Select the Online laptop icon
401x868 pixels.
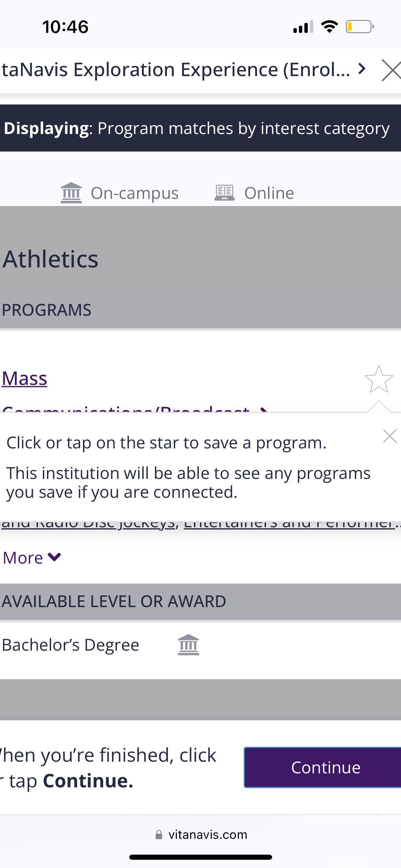click(224, 193)
